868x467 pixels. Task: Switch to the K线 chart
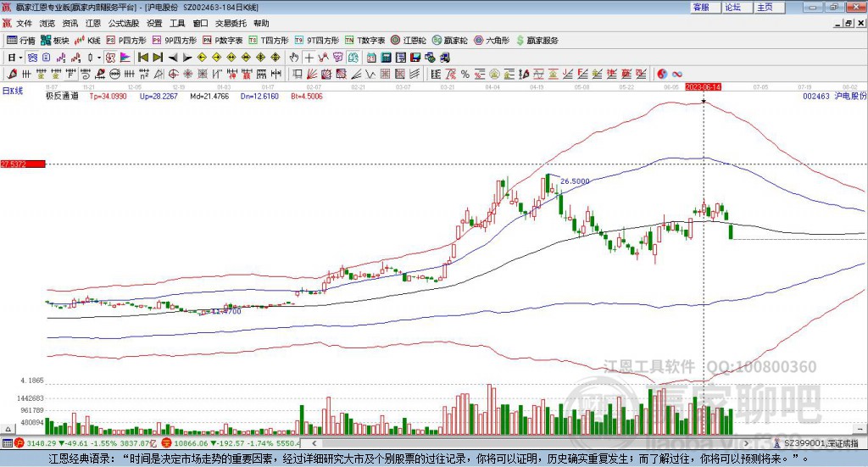[x=87, y=41]
